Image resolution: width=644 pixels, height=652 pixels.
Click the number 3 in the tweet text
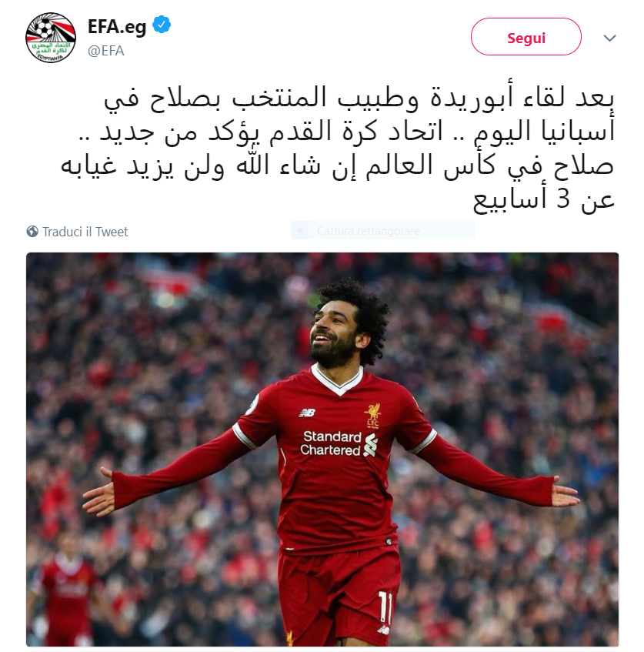coord(563,199)
